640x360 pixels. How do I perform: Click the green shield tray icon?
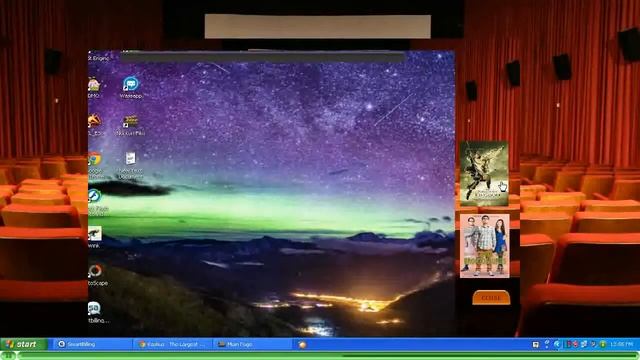603,344
